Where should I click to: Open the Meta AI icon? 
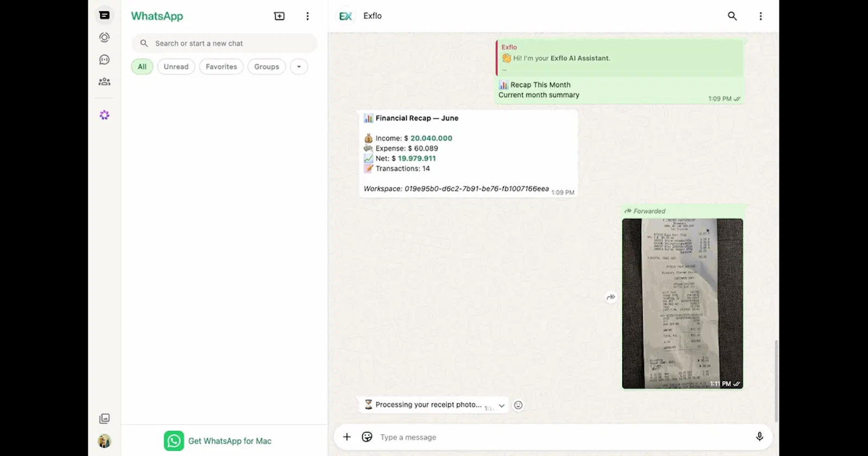point(105,115)
